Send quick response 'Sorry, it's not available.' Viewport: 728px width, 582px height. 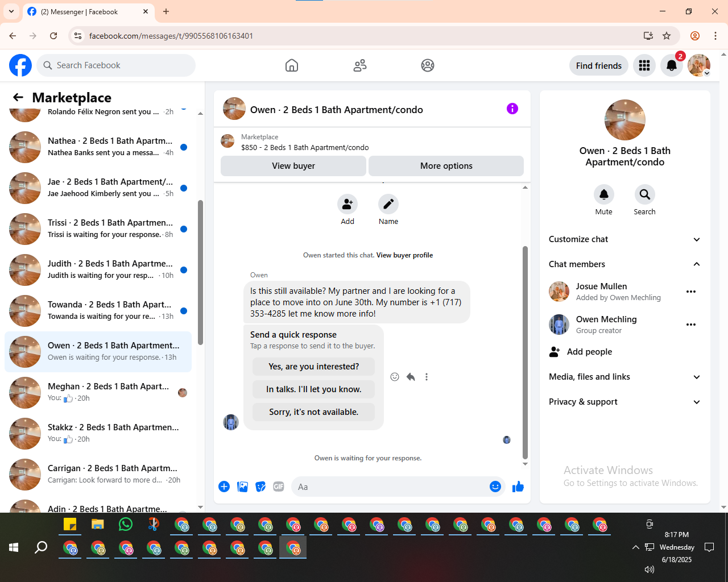314,412
